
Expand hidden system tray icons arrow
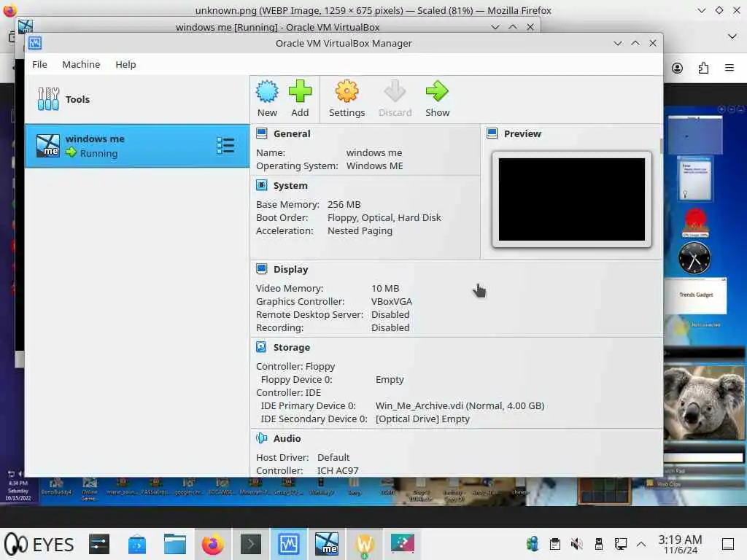click(x=641, y=544)
